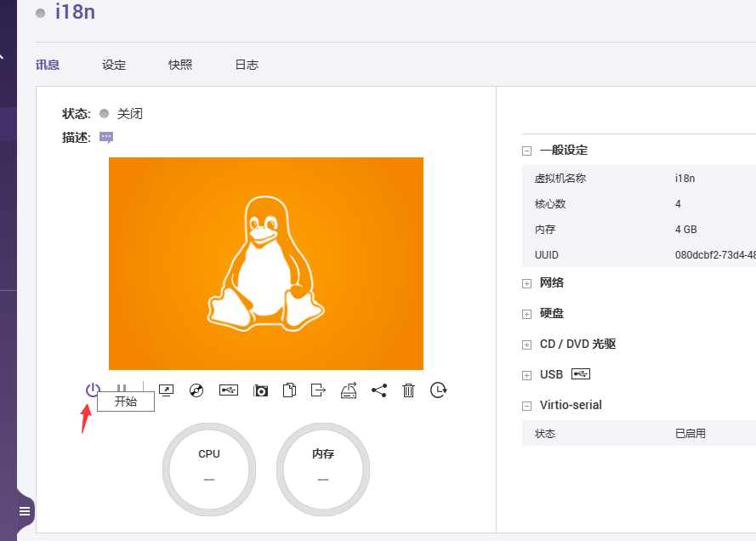The image size is (756, 541).
Task: Click the CPU usage gauge
Action: [x=209, y=470]
